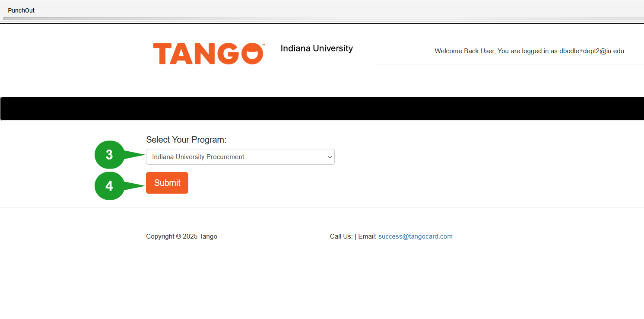Click the trademark symbol on the Tango logo

263,45
